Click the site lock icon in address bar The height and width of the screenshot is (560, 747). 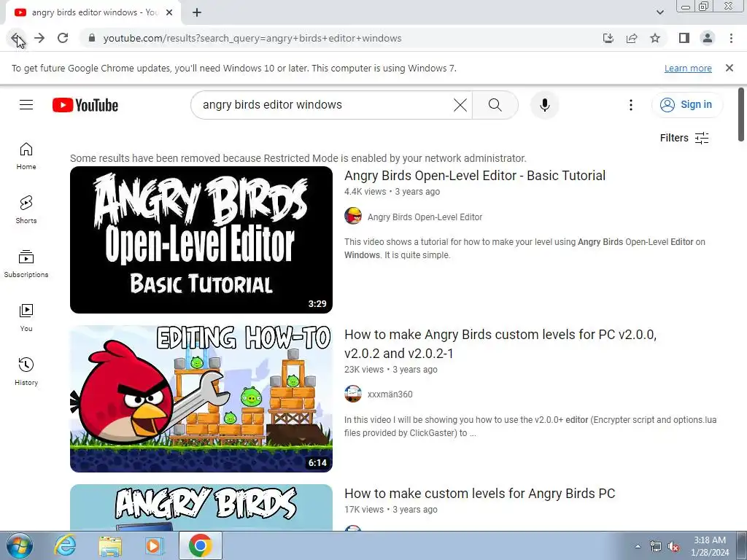tap(92, 38)
